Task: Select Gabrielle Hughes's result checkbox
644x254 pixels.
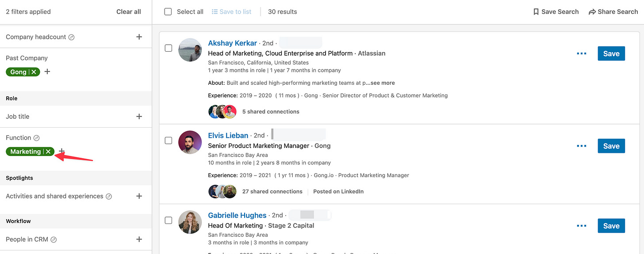Action: [x=169, y=220]
